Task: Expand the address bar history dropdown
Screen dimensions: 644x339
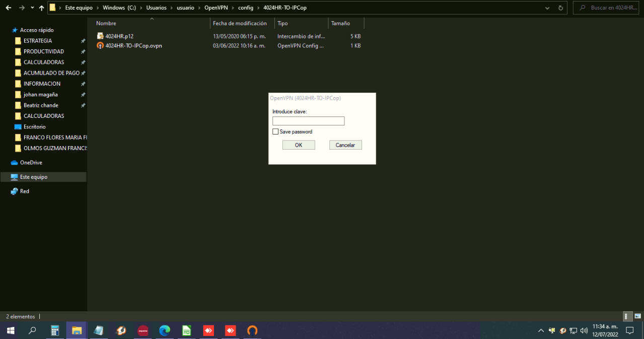Action: click(x=547, y=8)
